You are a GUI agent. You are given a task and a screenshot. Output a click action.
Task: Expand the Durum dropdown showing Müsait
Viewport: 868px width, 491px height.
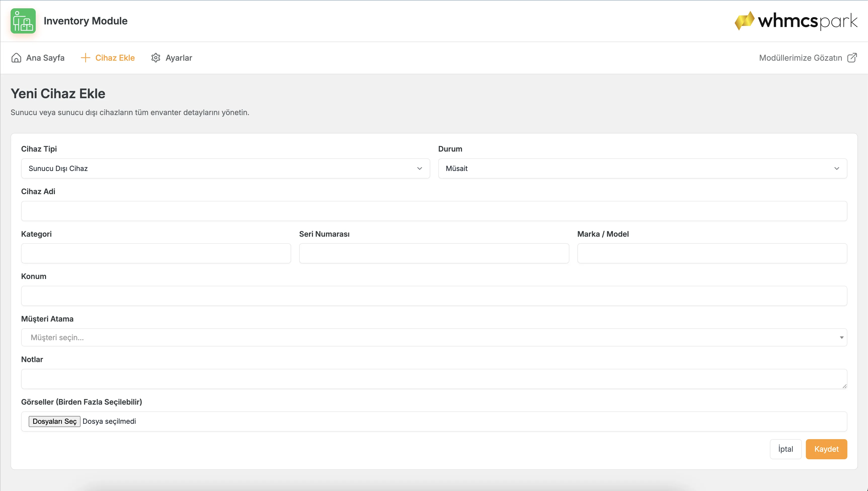(x=643, y=168)
